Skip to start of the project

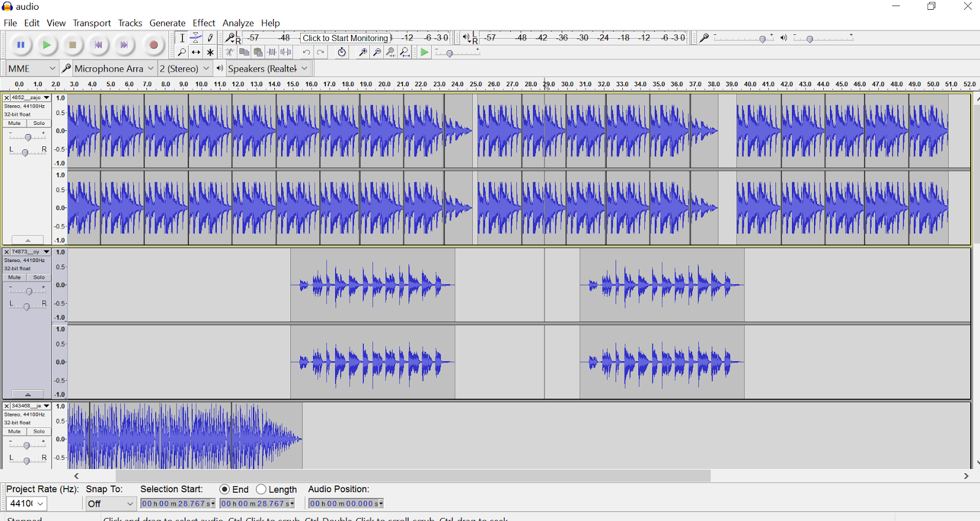click(99, 45)
